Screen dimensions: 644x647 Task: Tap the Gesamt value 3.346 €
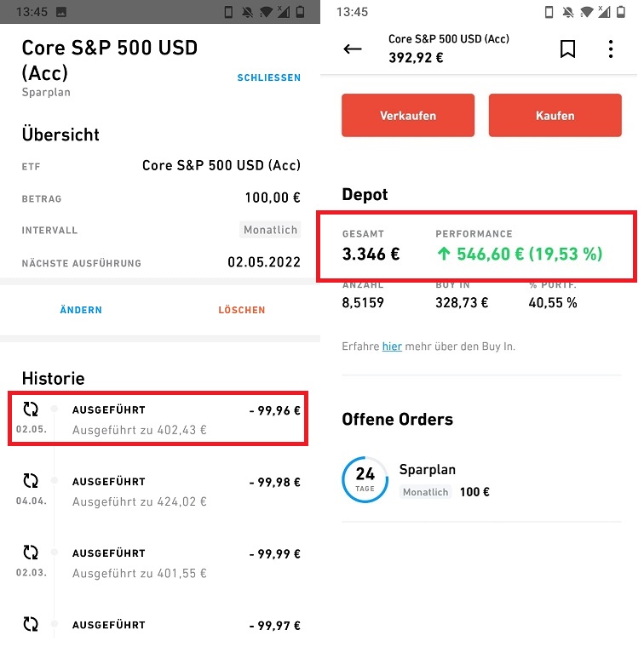[x=371, y=254]
